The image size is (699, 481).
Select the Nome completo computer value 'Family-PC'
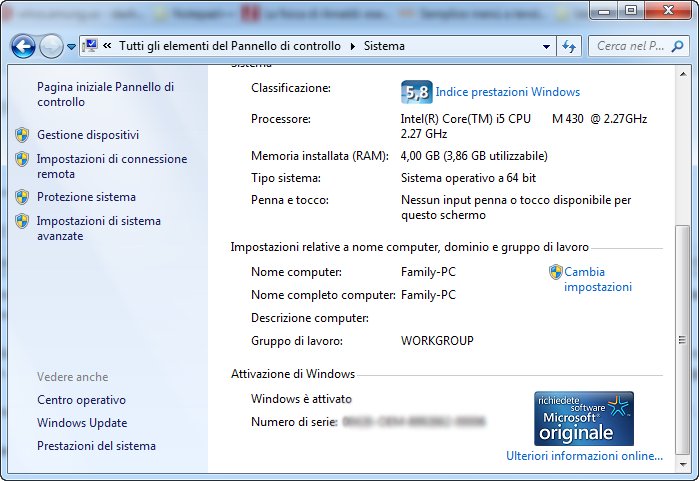pos(428,295)
